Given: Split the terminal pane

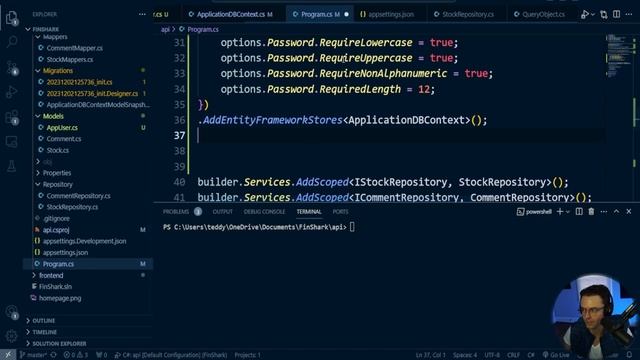Looking at the screenshot, I should 579,211.
